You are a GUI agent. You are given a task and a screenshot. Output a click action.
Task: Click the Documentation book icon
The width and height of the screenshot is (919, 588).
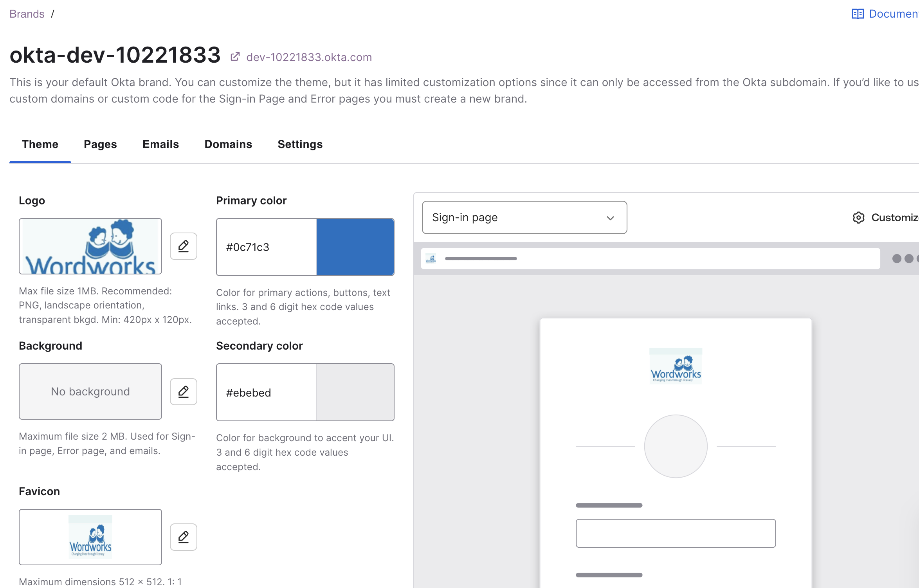tap(858, 14)
